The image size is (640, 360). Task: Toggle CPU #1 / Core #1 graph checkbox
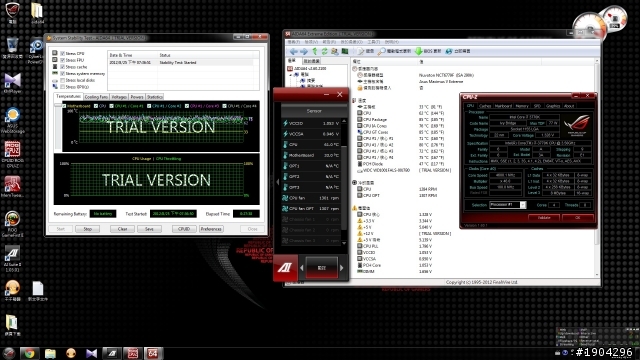point(111,106)
